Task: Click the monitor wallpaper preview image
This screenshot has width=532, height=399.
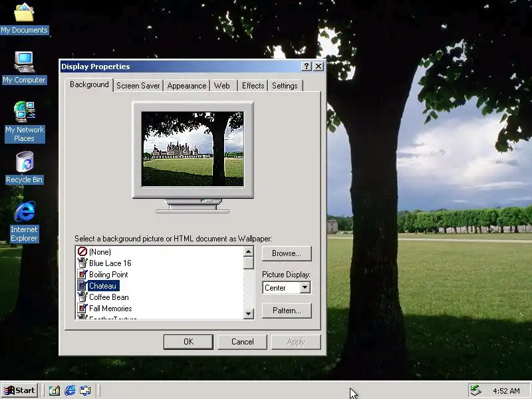Action: click(192, 149)
